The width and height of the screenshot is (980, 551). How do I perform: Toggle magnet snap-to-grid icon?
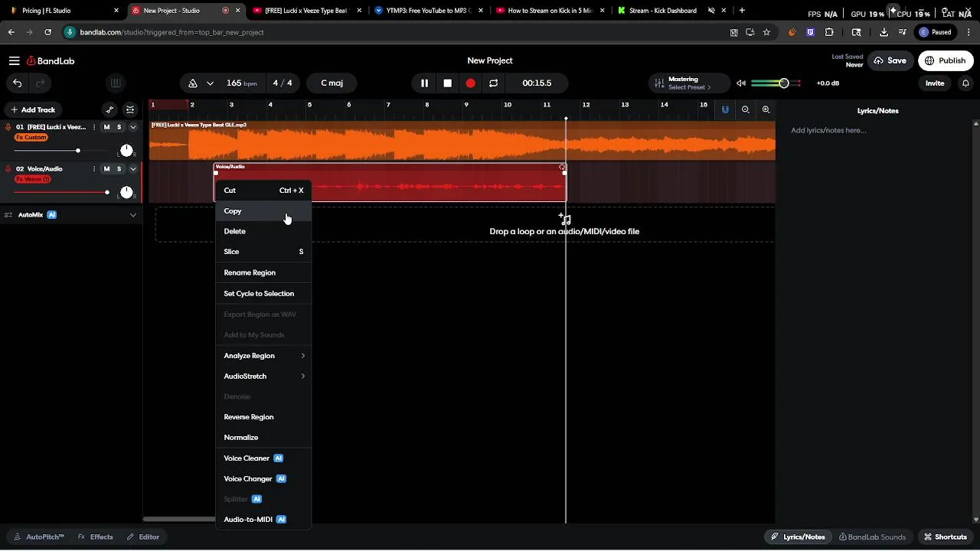(x=725, y=110)
